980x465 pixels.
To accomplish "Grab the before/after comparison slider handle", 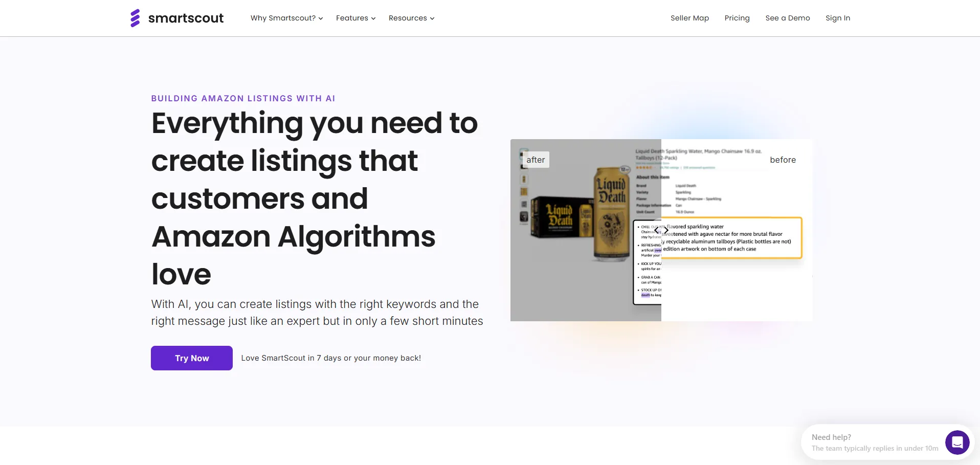I will pyautogui.click(x=661, y=230).
